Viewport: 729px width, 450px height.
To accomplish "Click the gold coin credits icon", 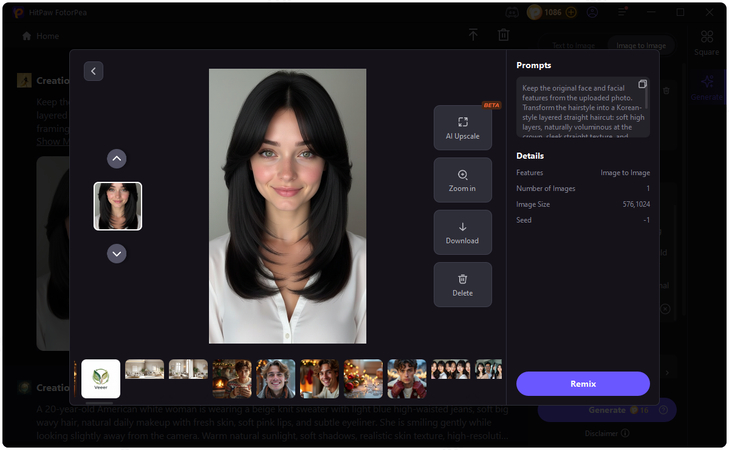I will [x=534, y=13].
